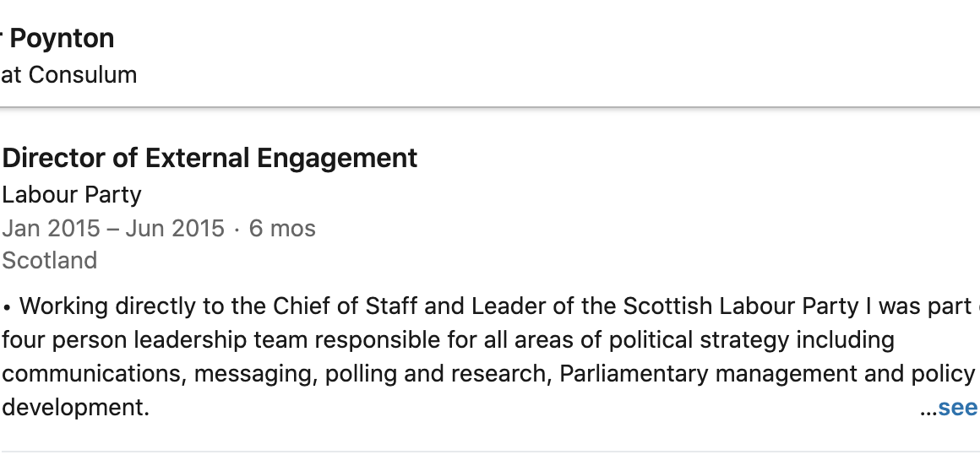Click the Jan 2015 – Jun 2015 date range

[113, 228]
